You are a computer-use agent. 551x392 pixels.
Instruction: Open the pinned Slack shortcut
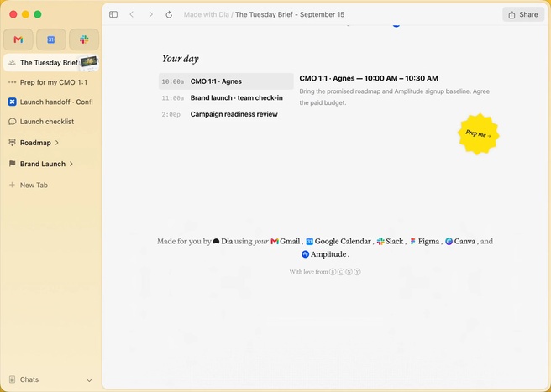[84, 39]
